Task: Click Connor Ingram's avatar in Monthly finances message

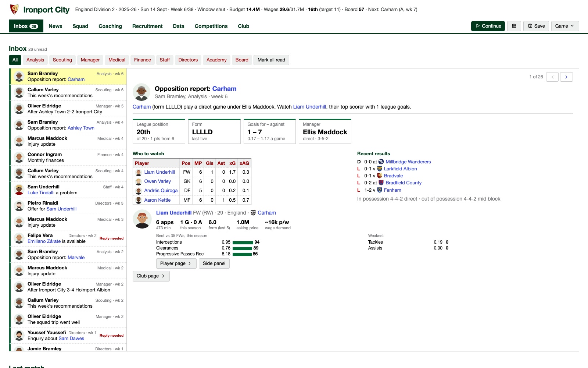Action: pos(19,157)
